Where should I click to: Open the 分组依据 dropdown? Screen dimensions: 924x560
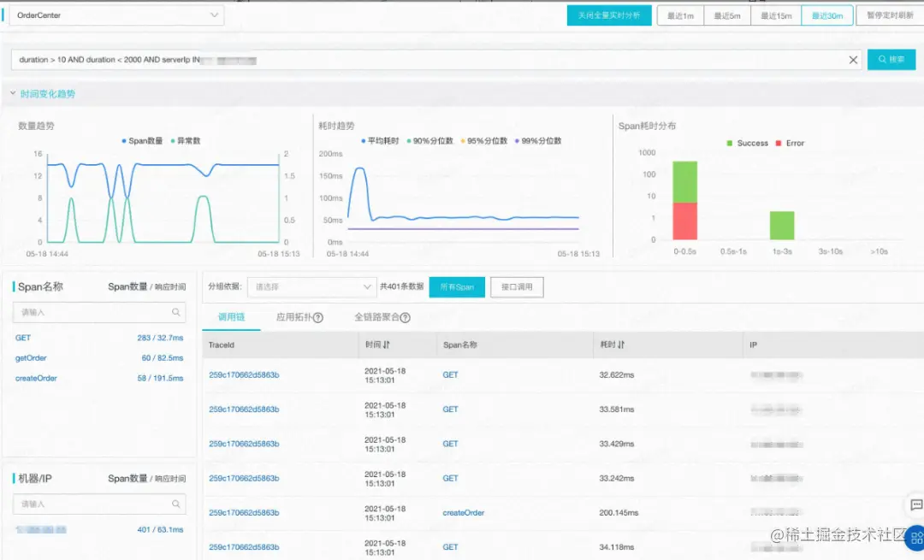pyautogui.click(x=311, y=287)
